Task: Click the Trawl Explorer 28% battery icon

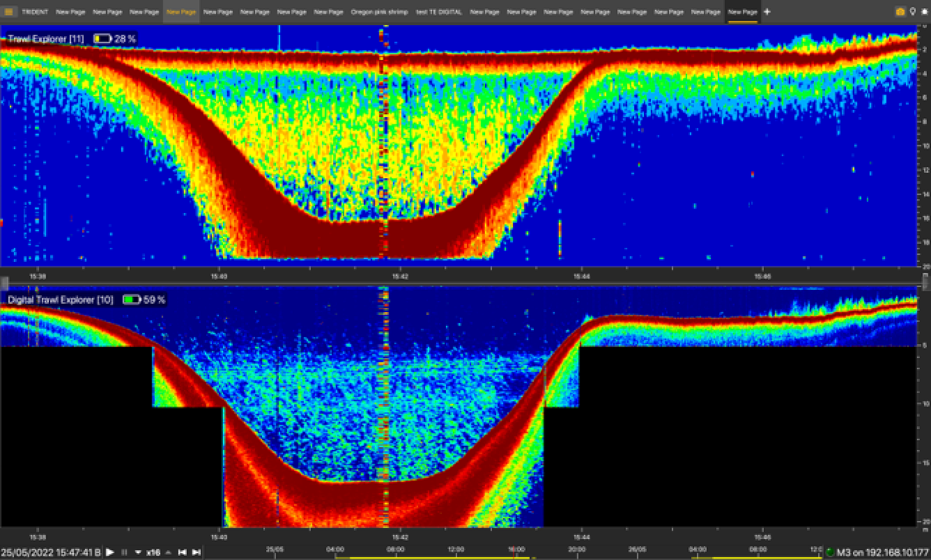Action: pyautogui.click(x=102, y=39)
